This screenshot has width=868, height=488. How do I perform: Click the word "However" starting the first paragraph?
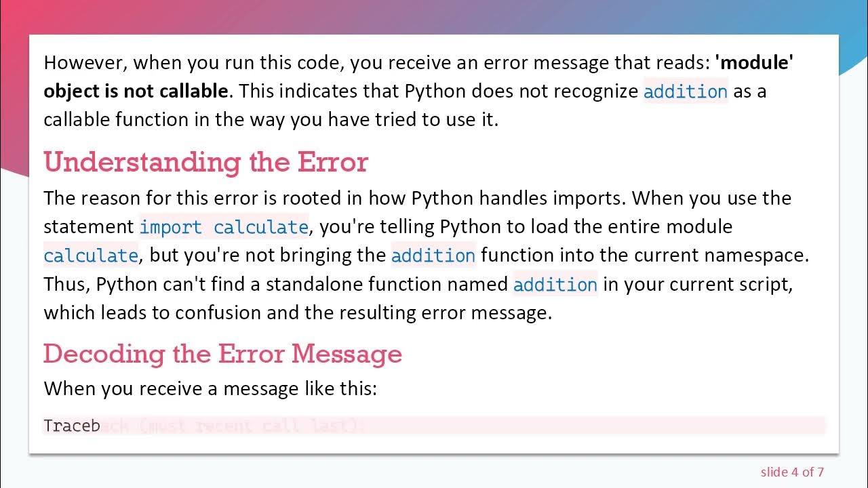(x=85, y=63)
